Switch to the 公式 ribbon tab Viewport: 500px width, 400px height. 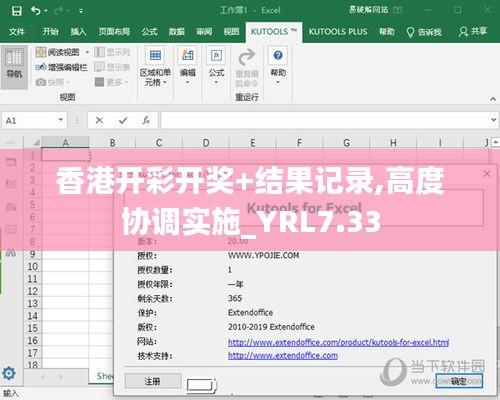click(149, 32)
